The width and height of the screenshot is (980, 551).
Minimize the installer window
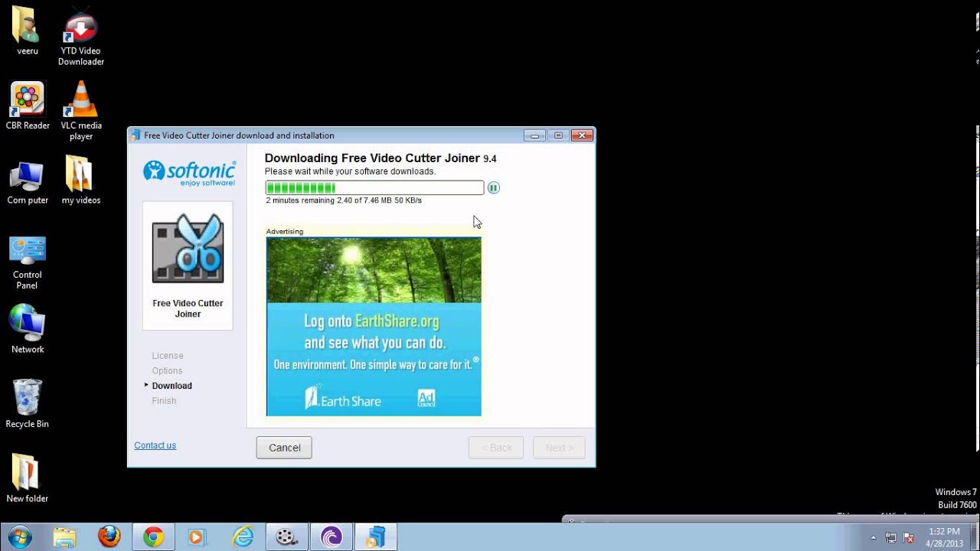tap(534, 135)
